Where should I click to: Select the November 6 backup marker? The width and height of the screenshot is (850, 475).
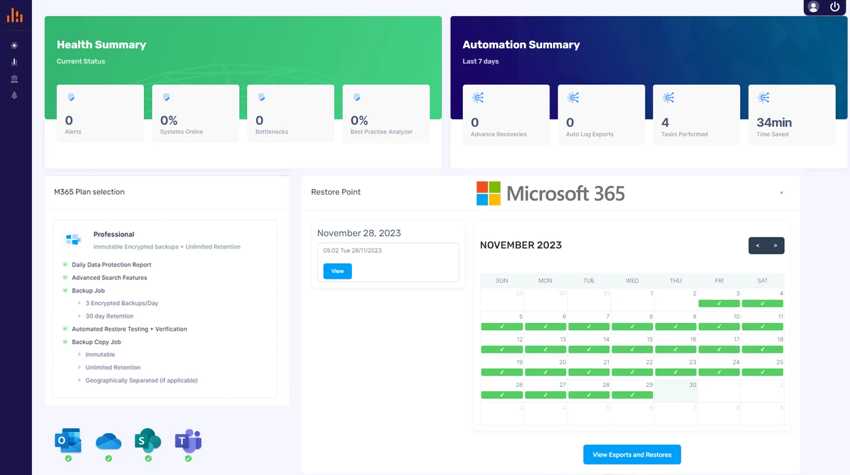pos(545,326)
